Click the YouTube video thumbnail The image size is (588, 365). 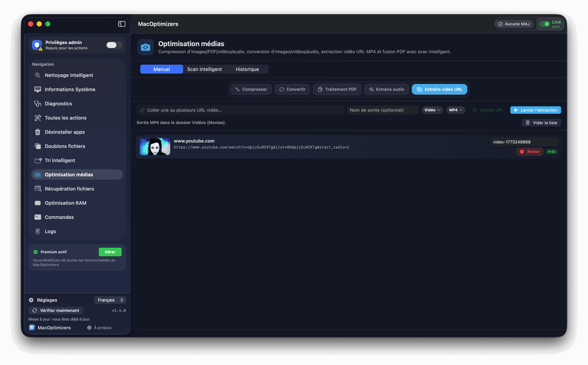(x=155, y=146)
